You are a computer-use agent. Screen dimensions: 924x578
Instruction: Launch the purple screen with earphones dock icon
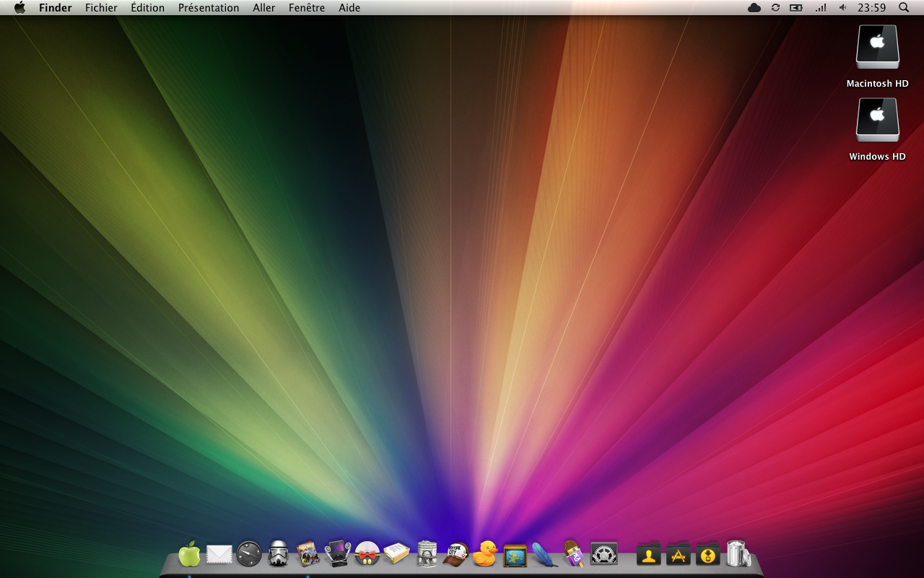338,554
